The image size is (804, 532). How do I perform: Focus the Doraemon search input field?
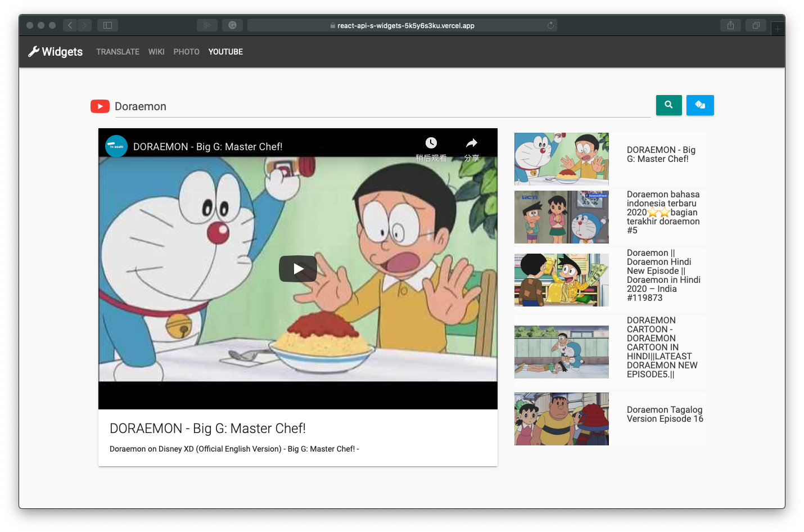coord(383,106)
